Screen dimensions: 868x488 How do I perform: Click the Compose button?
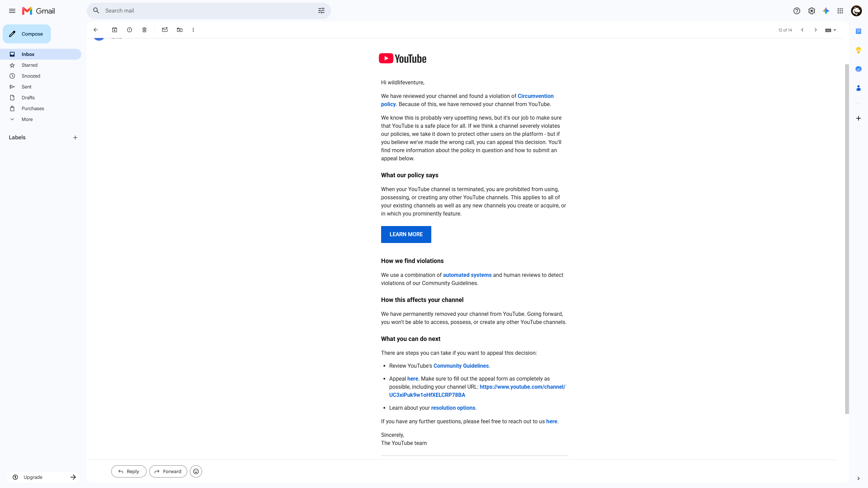click(27, 34)
